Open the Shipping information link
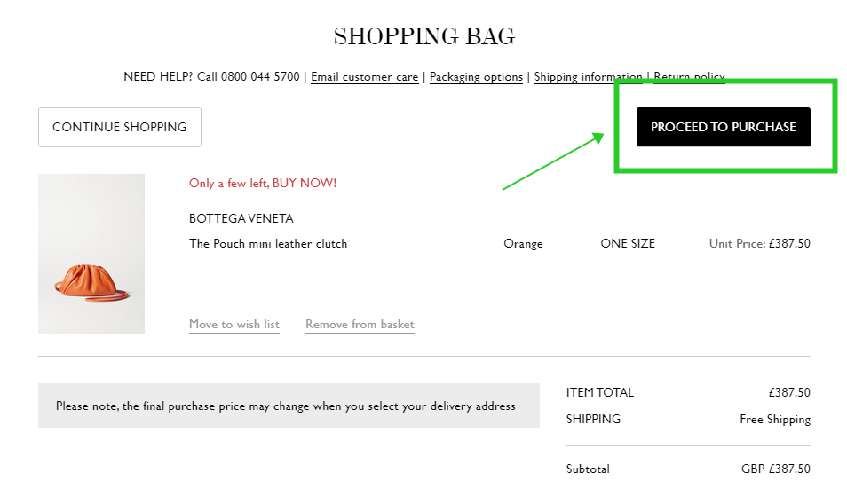The height and width of the screenshot is (504, 847). (x=589, y=76)
